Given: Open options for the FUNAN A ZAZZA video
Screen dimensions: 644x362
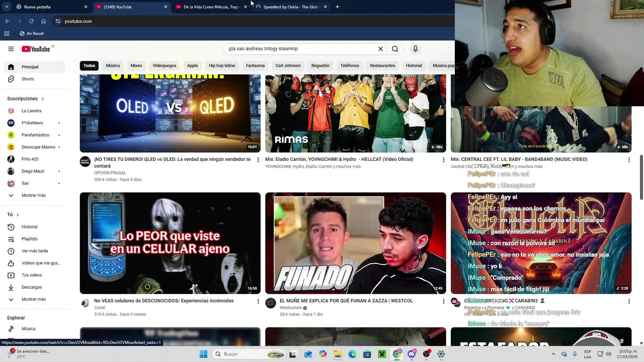Looking at the screenshot, I should [443, 301].
